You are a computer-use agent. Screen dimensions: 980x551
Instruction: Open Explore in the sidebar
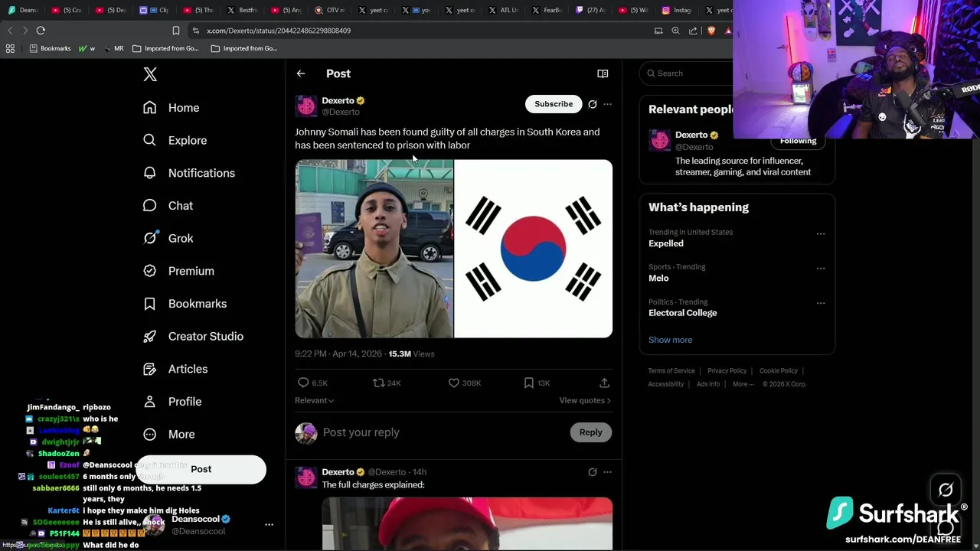tap(175, 141)
